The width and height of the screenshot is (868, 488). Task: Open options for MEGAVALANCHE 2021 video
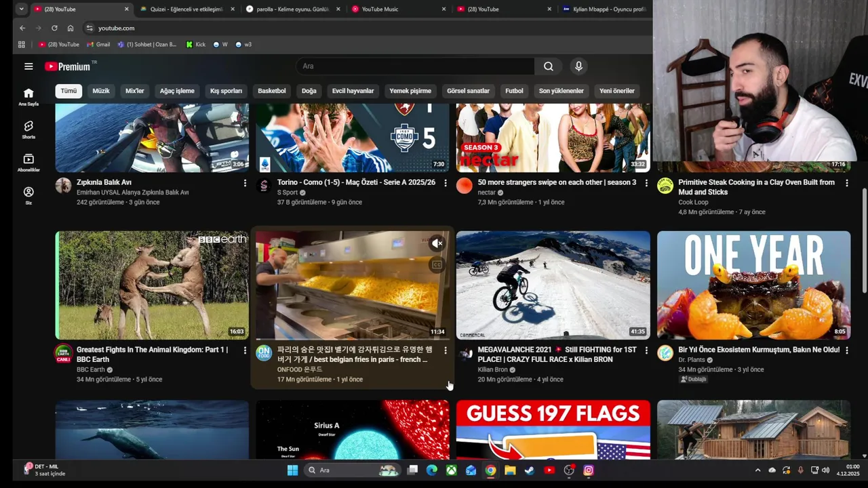point(646,350)
